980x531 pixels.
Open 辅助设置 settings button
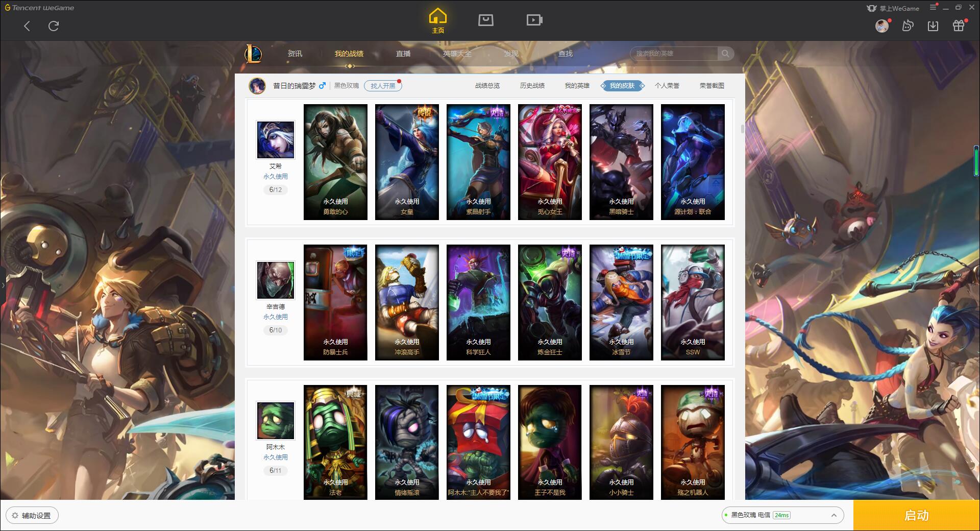(32, 515)
